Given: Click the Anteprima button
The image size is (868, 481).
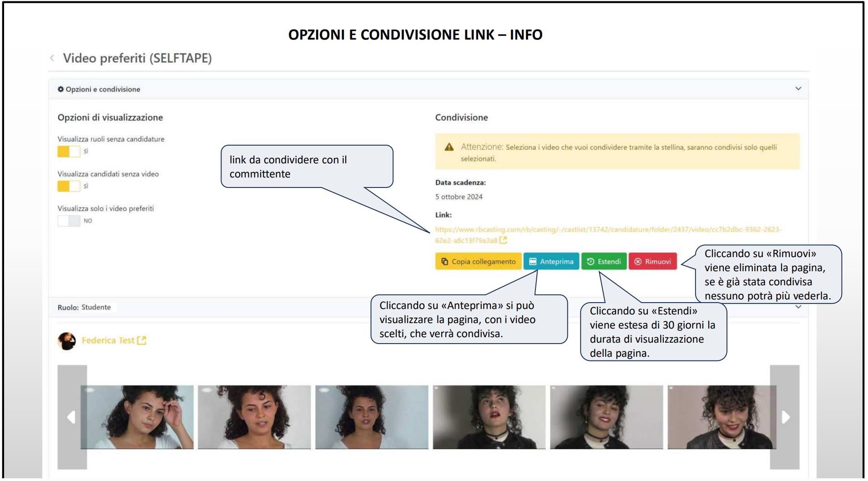Looking at the screenshot, I should [551, 262].
